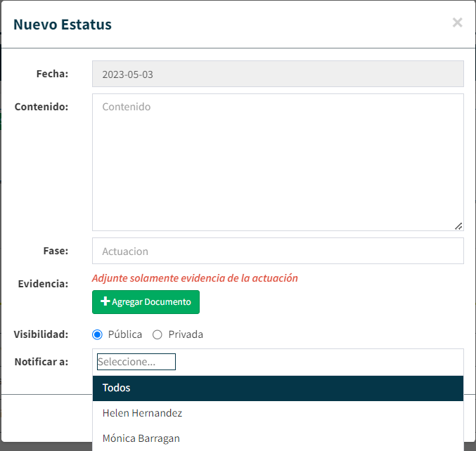Click the Fecha label
Screen dimensions: 476x451
click(52, 74)
